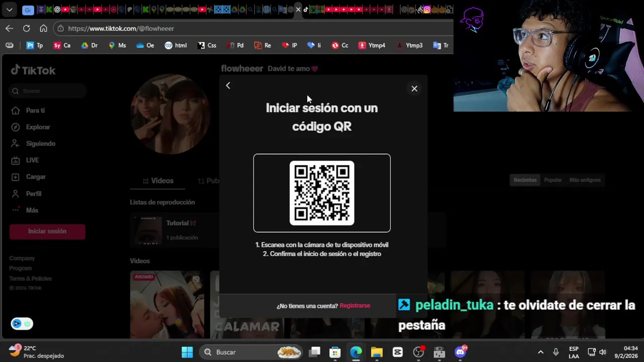
Task: Open the Ii bookmark
Action: (x=314, y=45)
